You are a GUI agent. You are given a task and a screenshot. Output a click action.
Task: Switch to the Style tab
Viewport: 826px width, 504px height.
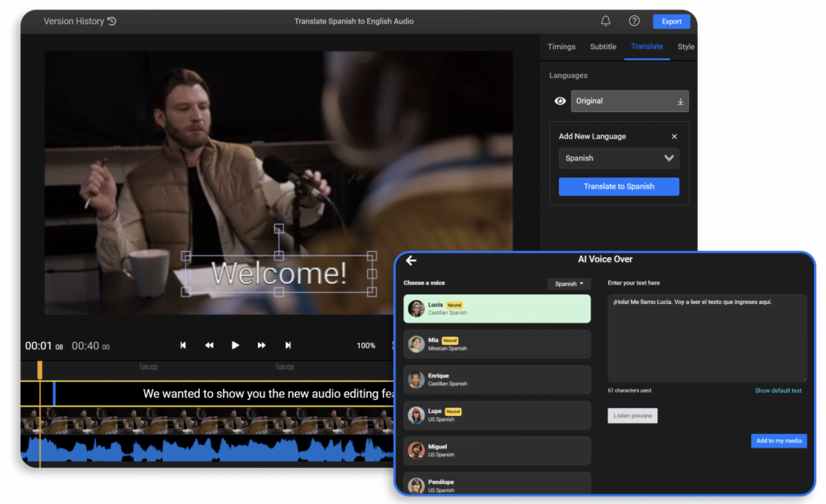[x=686, y=47]
